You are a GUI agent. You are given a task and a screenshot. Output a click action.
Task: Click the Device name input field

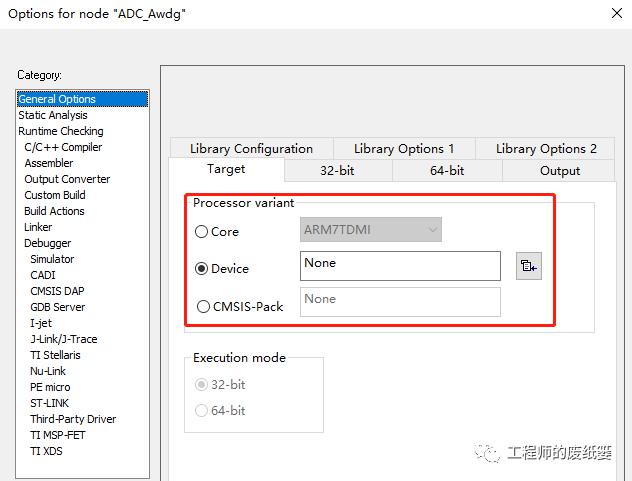[x=400, y=266]
